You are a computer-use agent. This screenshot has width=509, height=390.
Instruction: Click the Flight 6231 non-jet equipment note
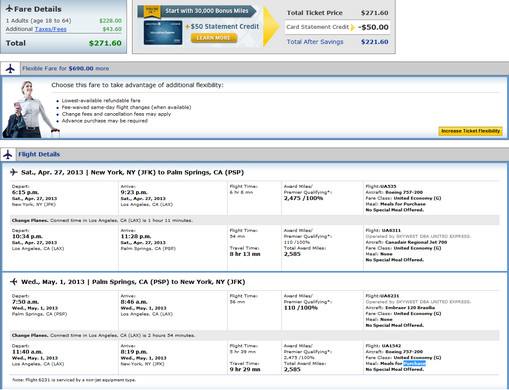point(74,380)
